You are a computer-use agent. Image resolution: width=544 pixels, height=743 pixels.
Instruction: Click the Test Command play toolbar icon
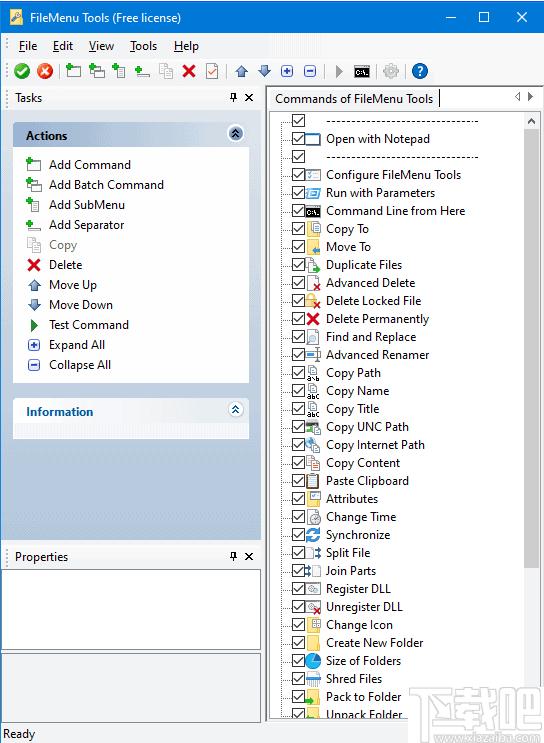coord(339,71)
